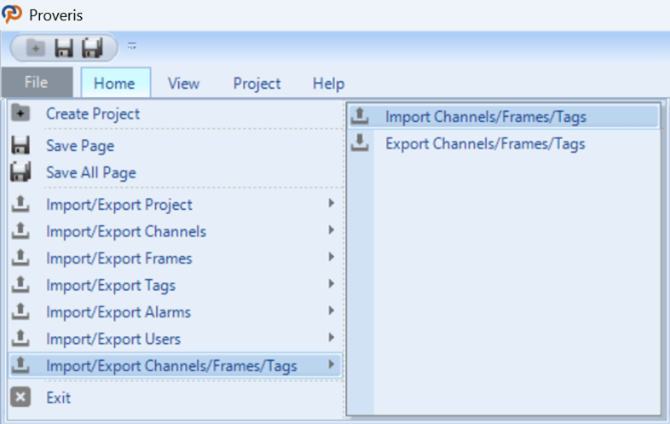Click the upload icon beside Import Channels/Frames/Tags

(360, 116)
